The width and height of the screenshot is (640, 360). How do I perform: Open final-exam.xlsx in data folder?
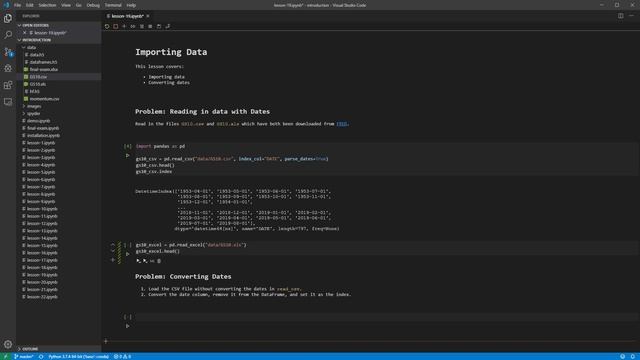pos(58,69)
